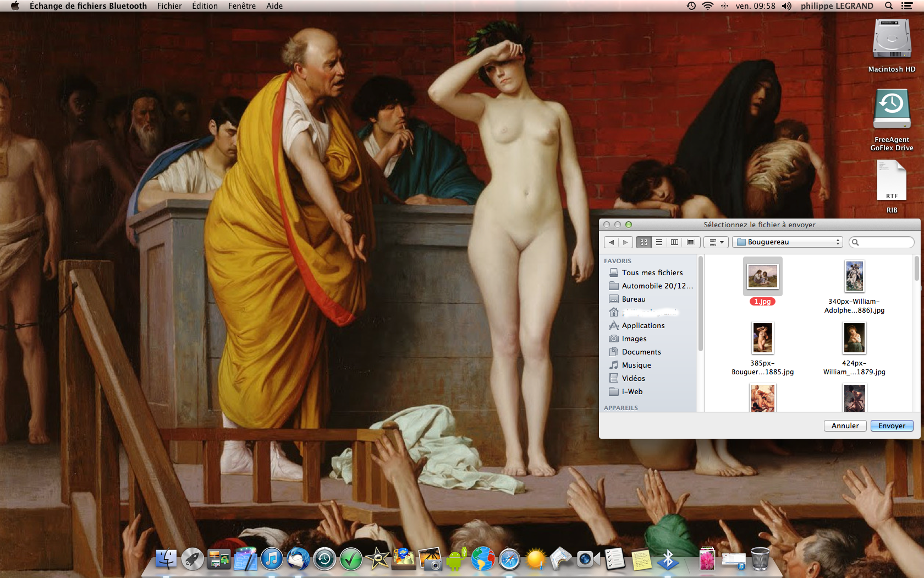This screenshot has height=578, width=924.
Task: Open Mission Control in dock
Action: (219, 559)
